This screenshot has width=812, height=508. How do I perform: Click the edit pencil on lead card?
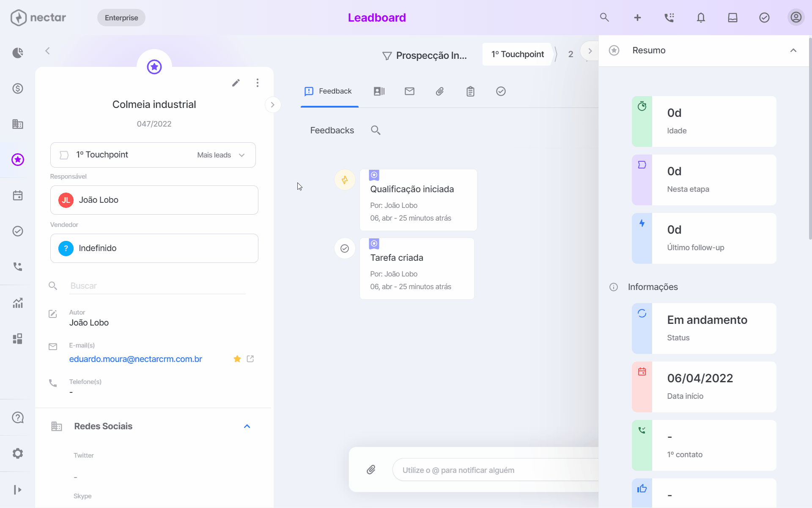point(236,83)
